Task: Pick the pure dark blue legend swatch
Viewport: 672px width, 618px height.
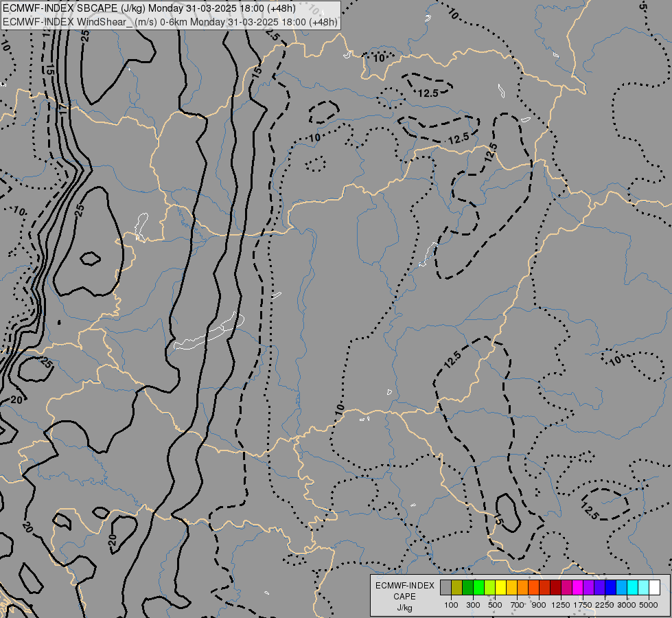Action: point(610,588)
